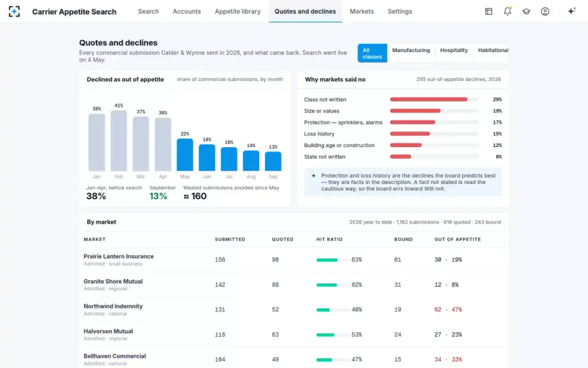Open the Appetite library tab
The image size is (588, 368).
point(238,11)
